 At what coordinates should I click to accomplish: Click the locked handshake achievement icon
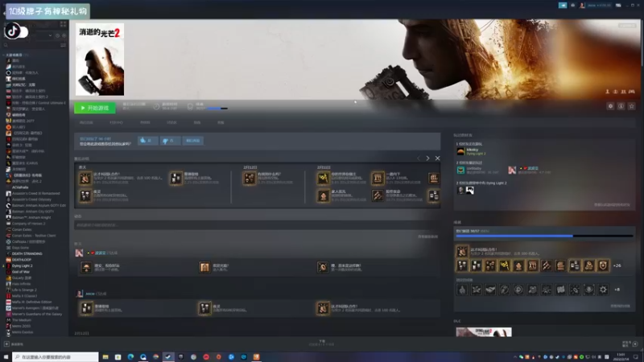click(490, 290)
